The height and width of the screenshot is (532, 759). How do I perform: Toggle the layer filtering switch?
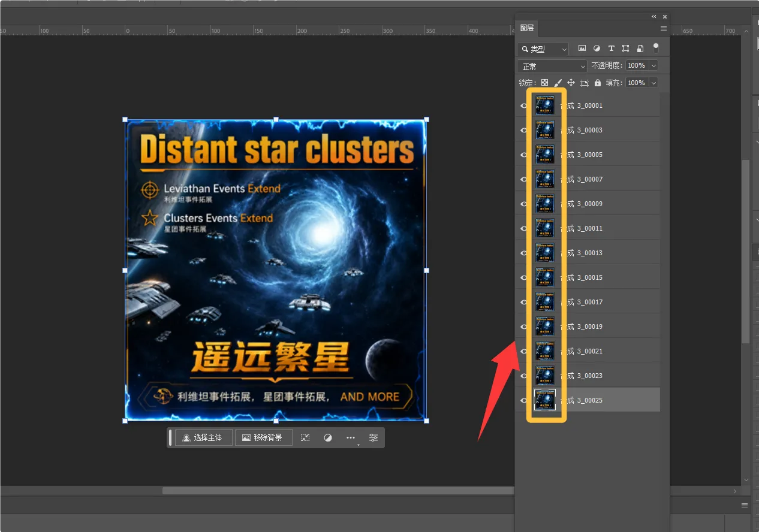pos(656,48)
